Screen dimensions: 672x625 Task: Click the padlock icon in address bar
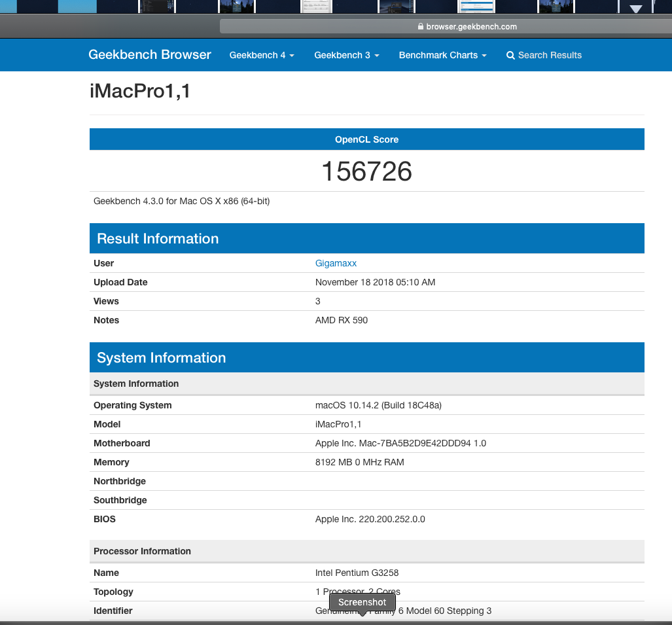coord(421,27)
